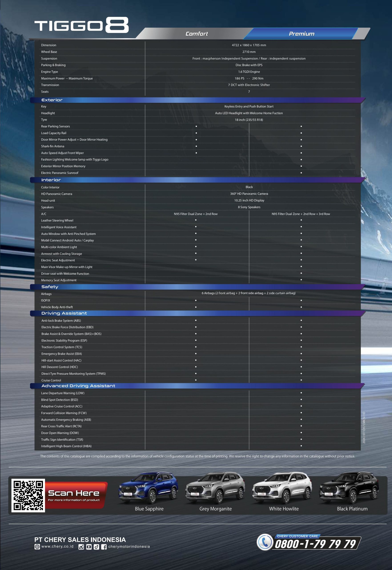Click the Instagram icon in the footer
This screenshot has height=570, width=392.
pyautogui.click(x=81, y=547)
